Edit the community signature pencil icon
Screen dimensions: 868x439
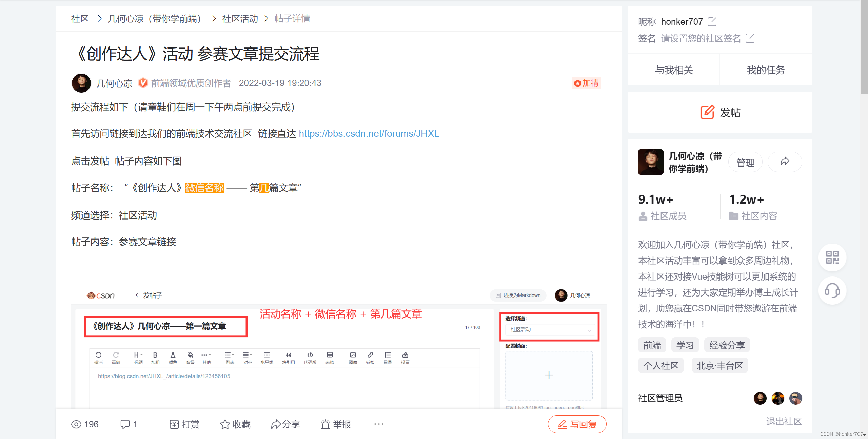click(x=750, y=38)
